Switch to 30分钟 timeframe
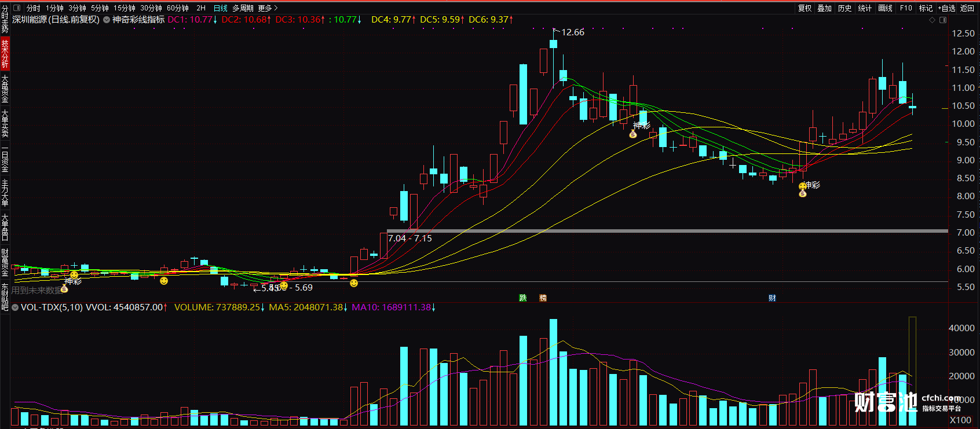The height and width of the screenshot is (429, 980). pyautogui.click(x=151, y=8)
